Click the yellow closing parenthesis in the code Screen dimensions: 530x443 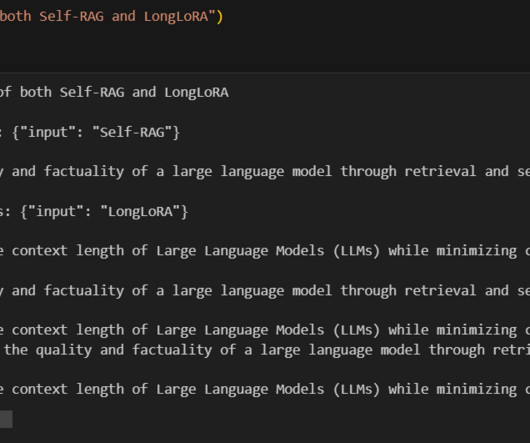(x=220, y=17)
